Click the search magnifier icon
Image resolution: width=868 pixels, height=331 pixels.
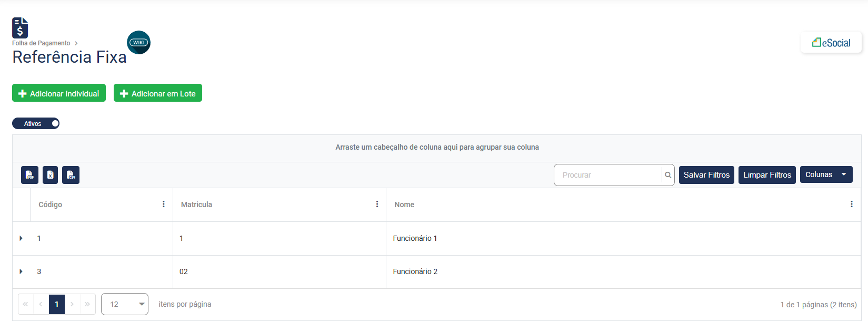[668, 175]
